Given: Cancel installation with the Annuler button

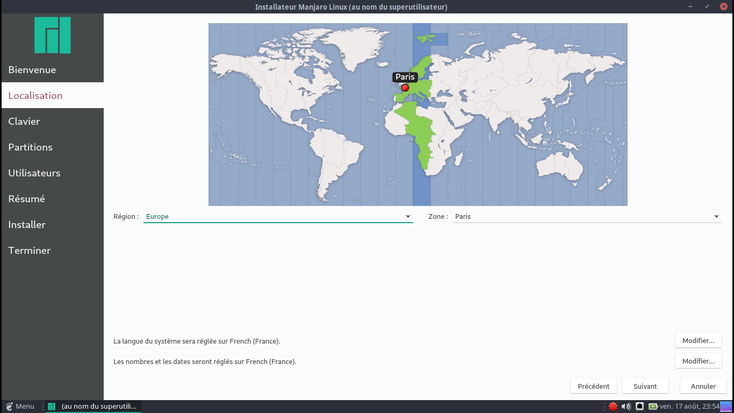Looking at the screenshot, I should [x=703, y=386].
